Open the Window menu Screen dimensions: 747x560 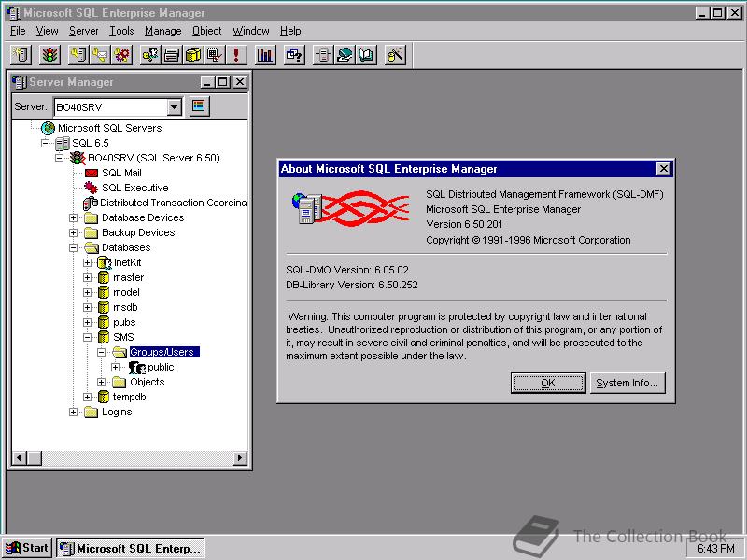coord(250,31)
